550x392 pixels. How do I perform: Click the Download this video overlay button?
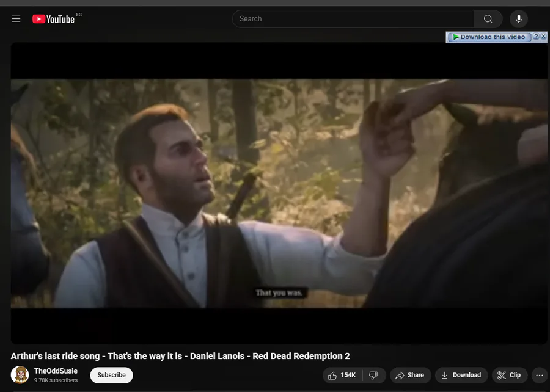click(x=489, y=37)
